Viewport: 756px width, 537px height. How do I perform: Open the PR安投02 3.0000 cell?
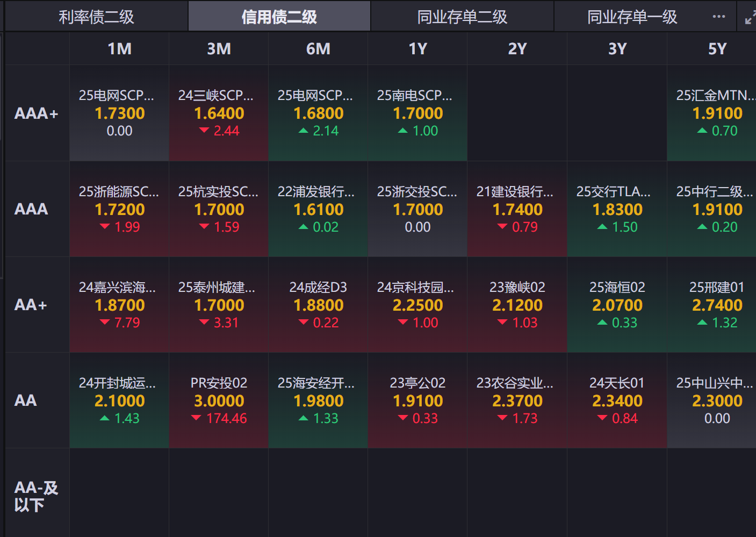pos(219,400)
